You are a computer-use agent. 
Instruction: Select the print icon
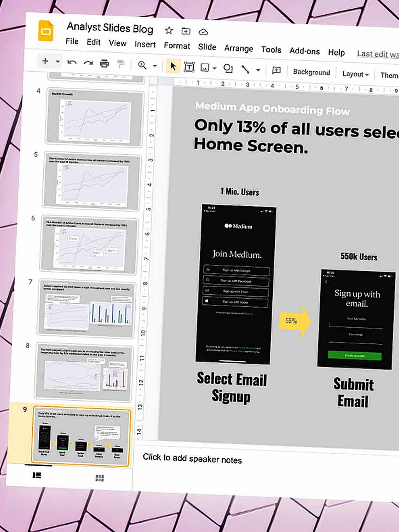[104, 63]
